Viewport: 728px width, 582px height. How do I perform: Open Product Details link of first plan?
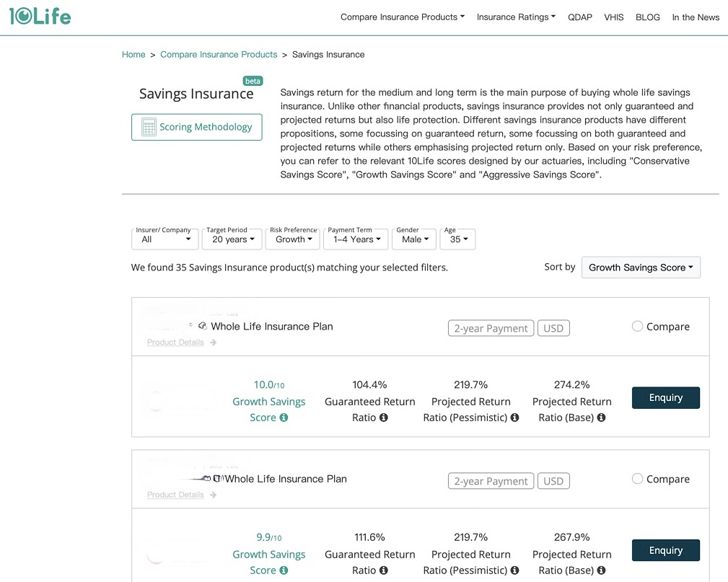point(176,343)
